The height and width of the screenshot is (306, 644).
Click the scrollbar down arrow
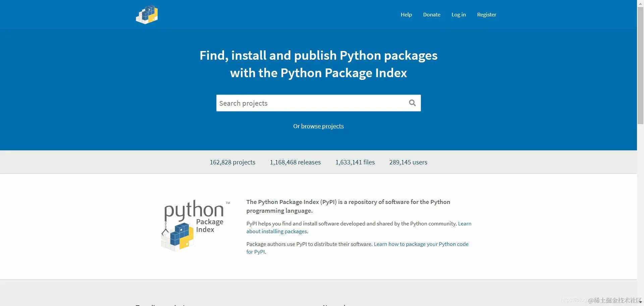click(x=640, y=302)
